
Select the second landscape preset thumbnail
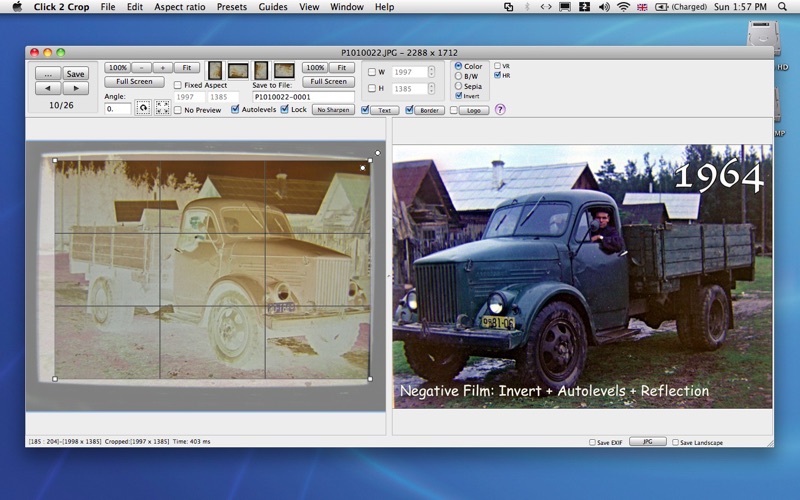[284, 70]
